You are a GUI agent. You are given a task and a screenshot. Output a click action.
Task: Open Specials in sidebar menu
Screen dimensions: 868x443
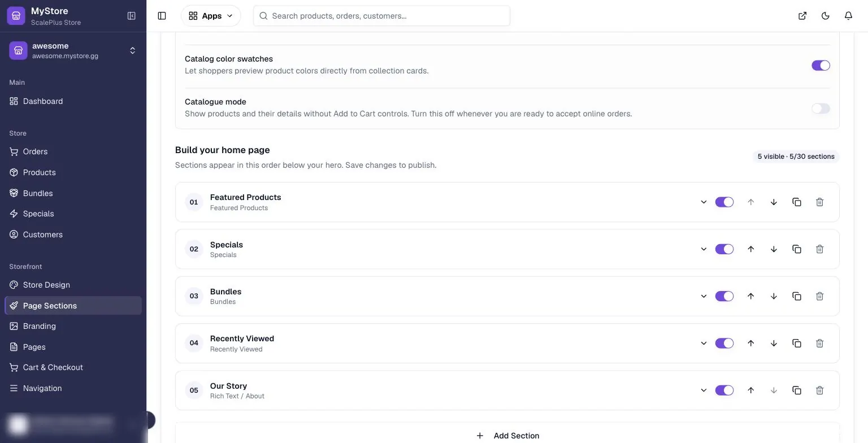click(x=73, y=214)
